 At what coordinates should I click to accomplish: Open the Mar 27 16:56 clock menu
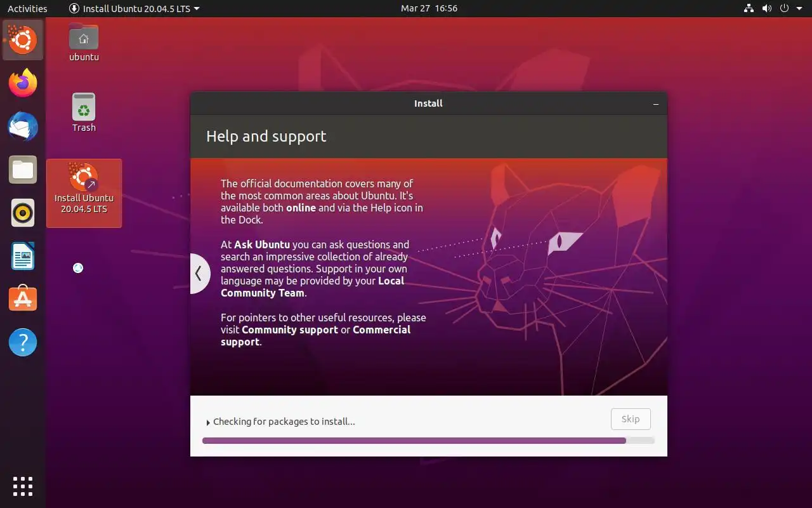[x=429, y=8]
